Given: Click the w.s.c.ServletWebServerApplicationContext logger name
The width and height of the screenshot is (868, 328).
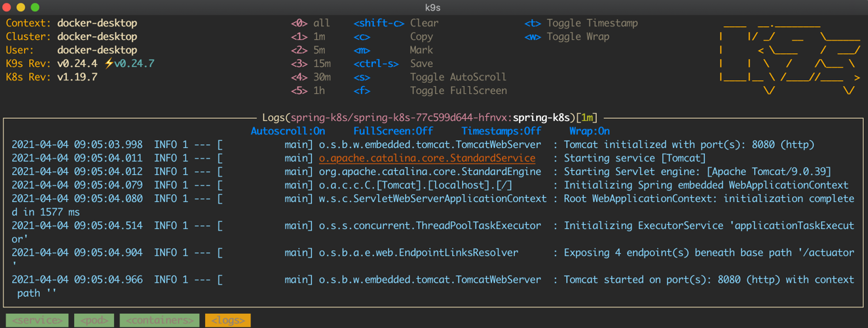Looking at the screenshot, I should coord(433,199).
